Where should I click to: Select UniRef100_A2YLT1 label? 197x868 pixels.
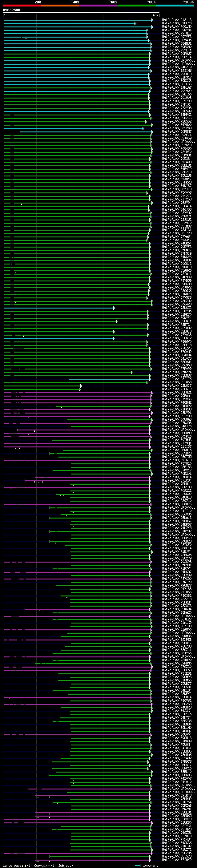click(x=177, y=50)
